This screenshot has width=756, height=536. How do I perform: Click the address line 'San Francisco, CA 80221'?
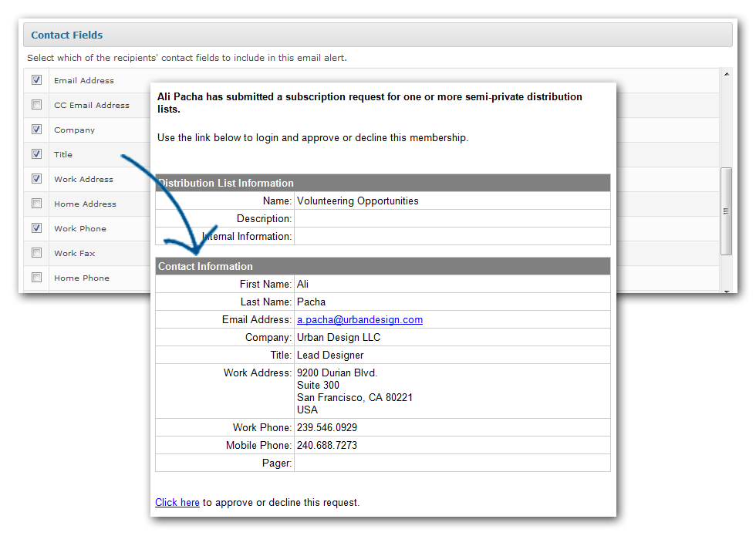coord(355,398)
